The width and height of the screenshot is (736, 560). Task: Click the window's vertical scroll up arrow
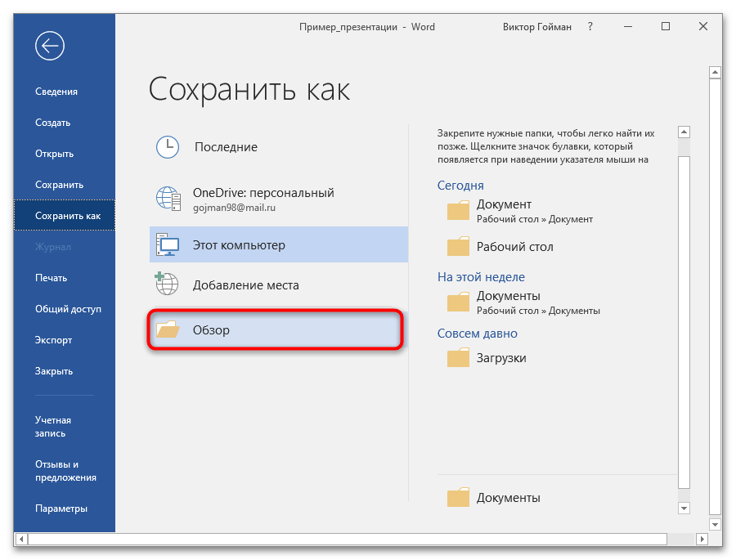(715, 72)
